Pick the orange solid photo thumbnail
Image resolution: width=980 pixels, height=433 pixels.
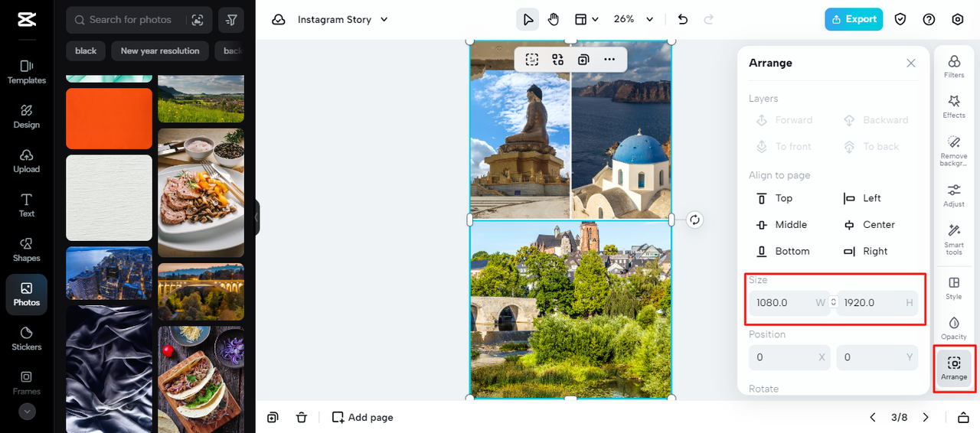tap(109, 119)
